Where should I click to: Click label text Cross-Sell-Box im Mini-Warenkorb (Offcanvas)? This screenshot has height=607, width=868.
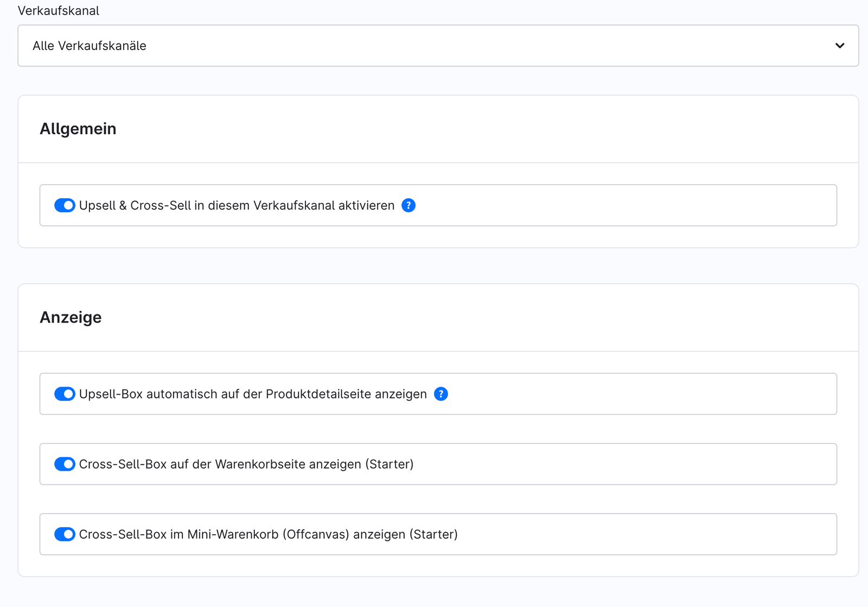(x=269, y=534)
